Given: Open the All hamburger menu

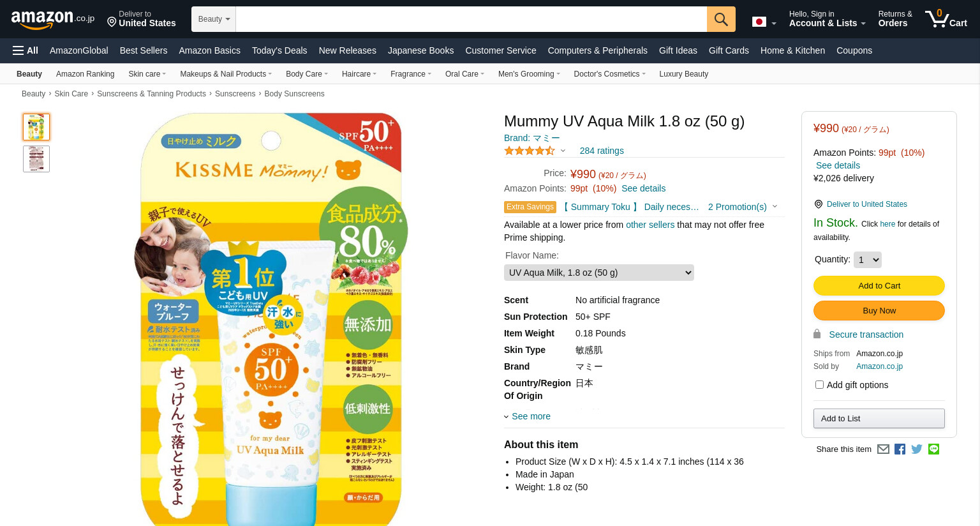Looking at the screenshot, I should 26,50.
